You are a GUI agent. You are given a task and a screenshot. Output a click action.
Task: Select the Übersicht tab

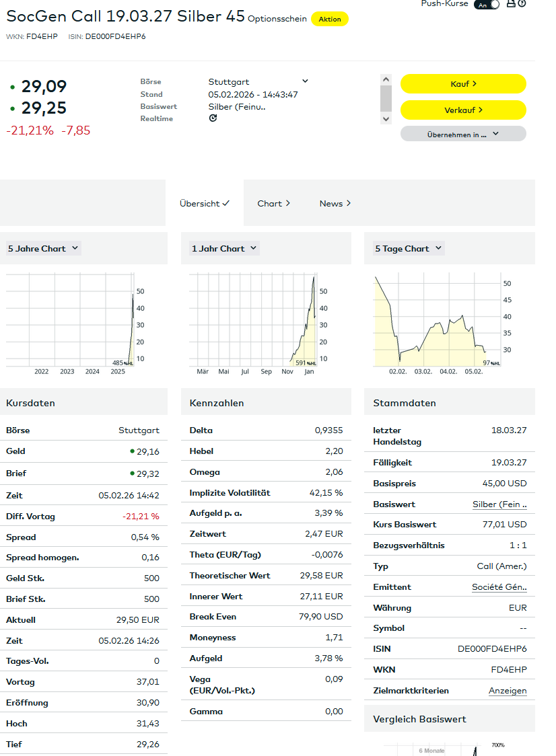[205, 203]
